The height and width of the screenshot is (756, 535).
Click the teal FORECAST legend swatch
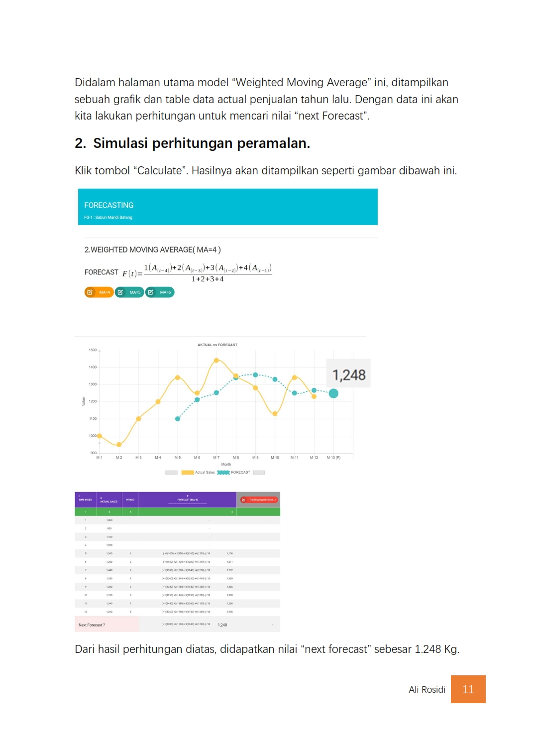[x=223, y=472]
